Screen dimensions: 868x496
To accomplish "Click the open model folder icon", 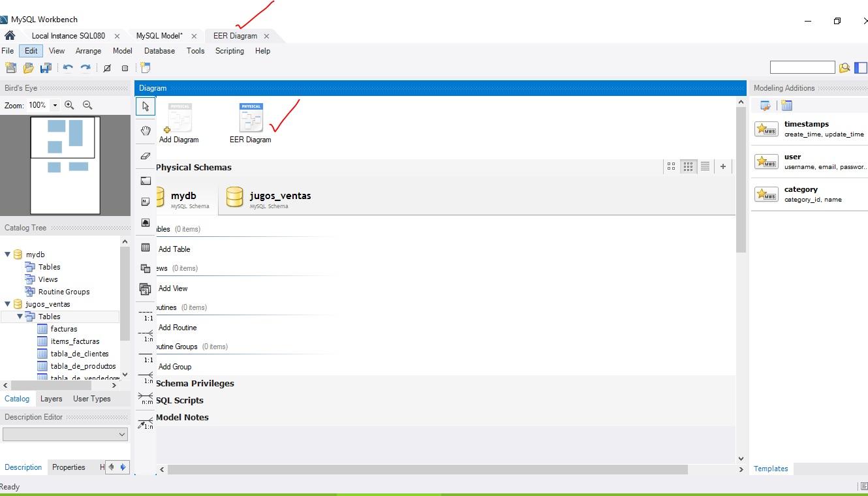I will pyautogui.click(x=28, y=68).
